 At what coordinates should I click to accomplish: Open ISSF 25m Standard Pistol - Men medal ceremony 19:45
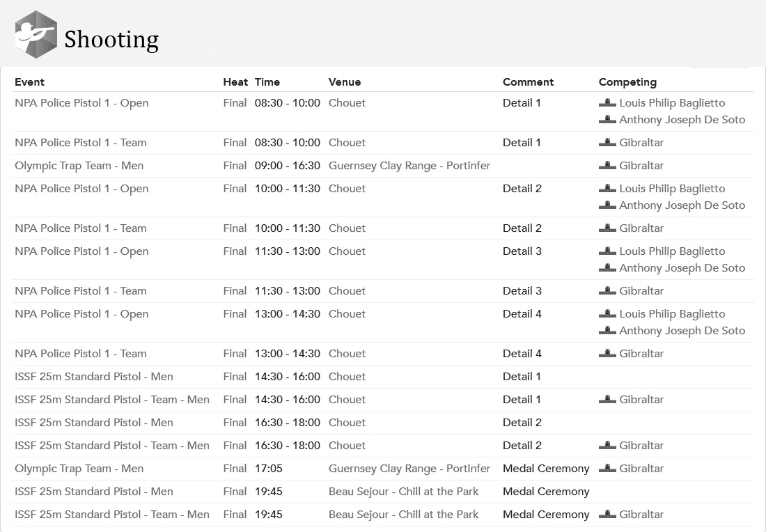coord(94,491)
